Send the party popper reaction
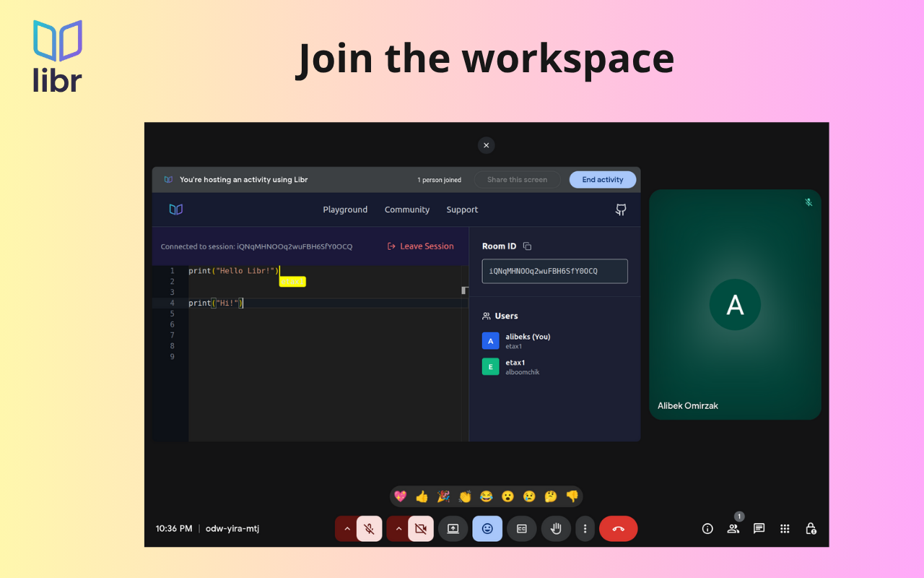Viewport: 924px width, 578px height. [443, 496]
